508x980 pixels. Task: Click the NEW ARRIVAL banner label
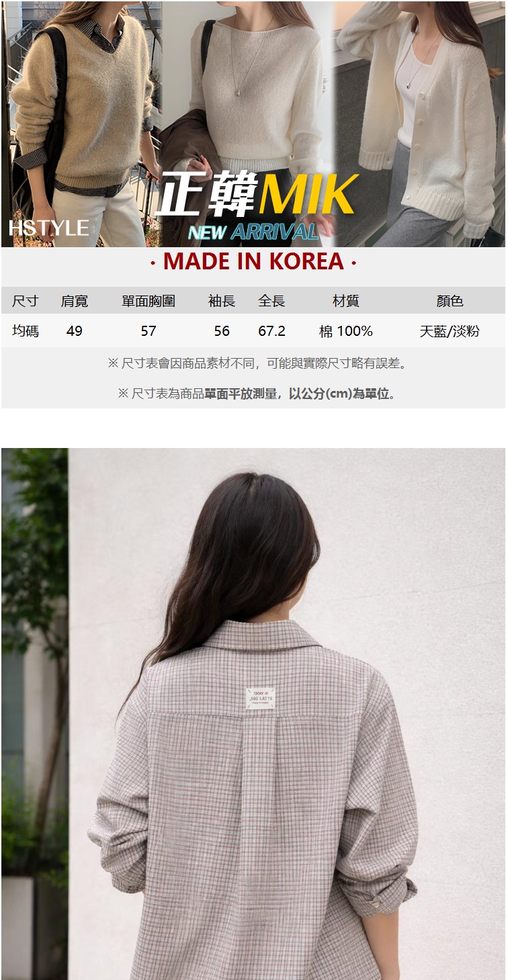[253, 232]
